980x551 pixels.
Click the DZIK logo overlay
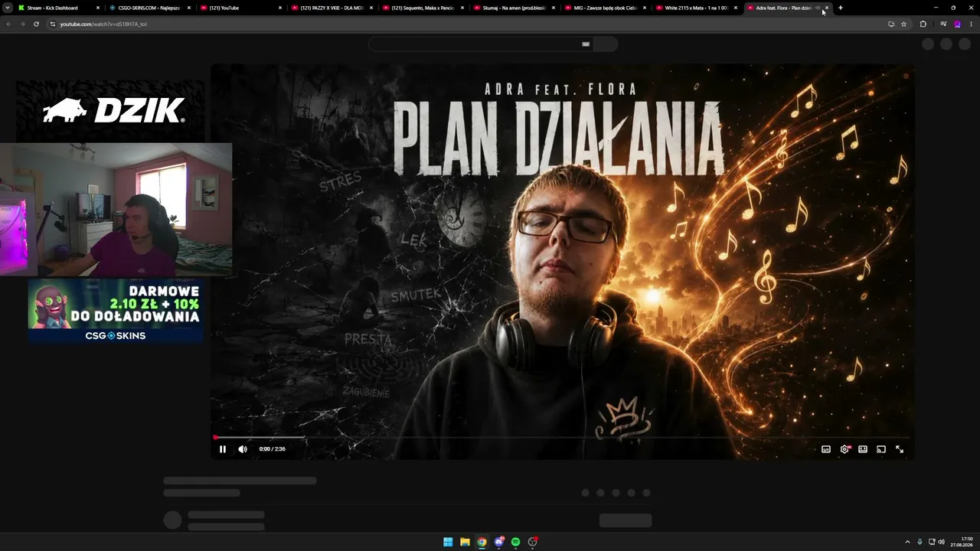click(x=113, y=111)
